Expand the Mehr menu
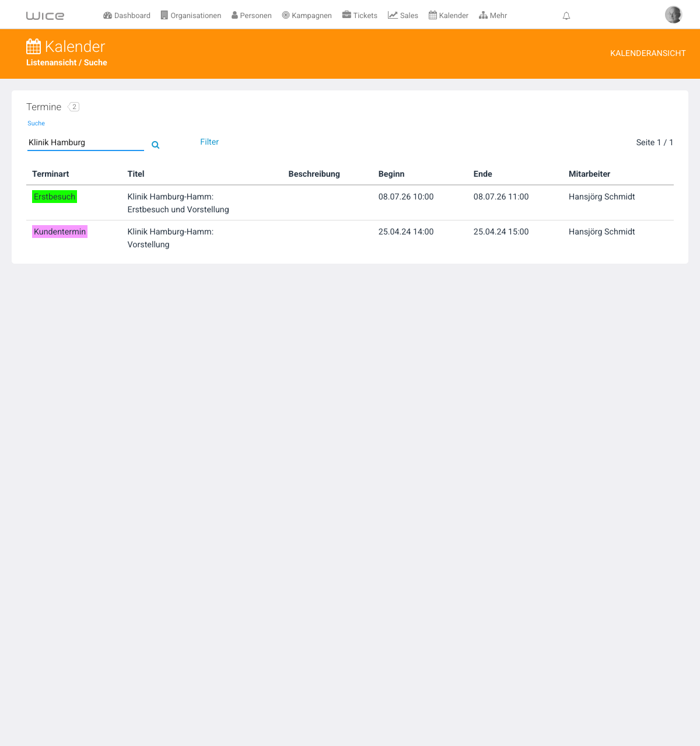Image resolution: width=700 pixels, height=746 pixels. pos(493,16)
